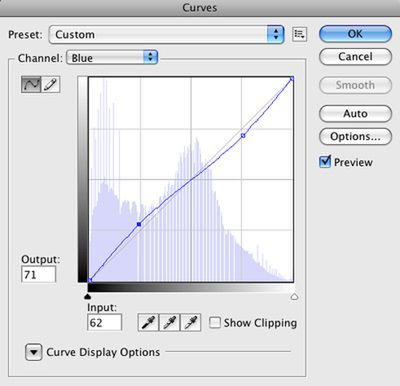Enable the Show Clipping checkbox

coord(215,323)
